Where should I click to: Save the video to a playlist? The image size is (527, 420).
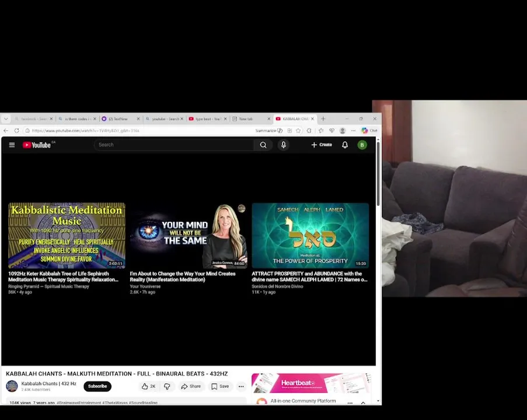click(220, 386)
